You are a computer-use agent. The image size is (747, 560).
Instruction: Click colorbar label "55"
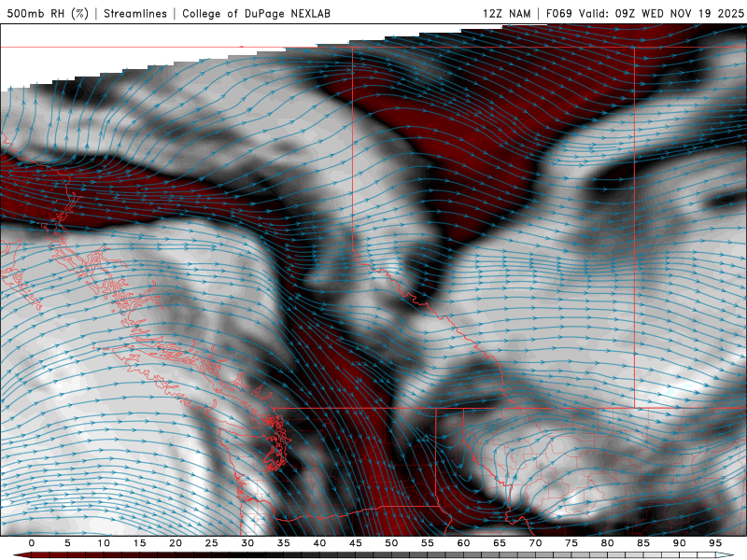pos(428,543)
